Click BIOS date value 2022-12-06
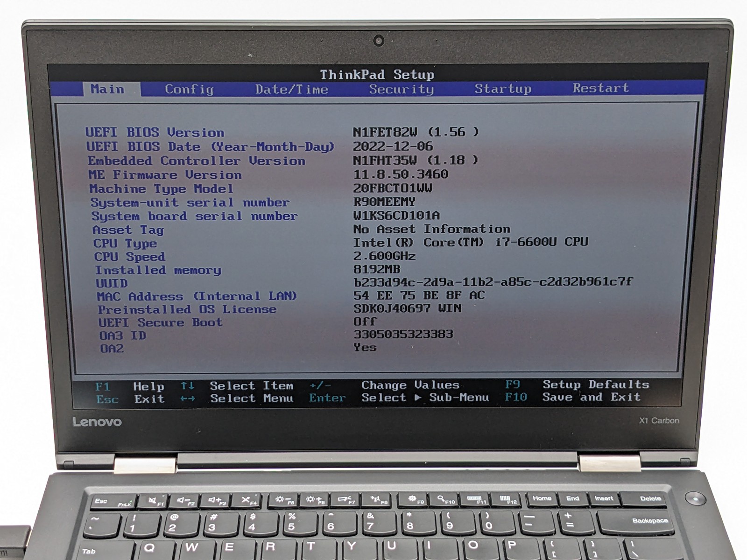The height and width of the screenshot is (560, 747). click(393, 146)
